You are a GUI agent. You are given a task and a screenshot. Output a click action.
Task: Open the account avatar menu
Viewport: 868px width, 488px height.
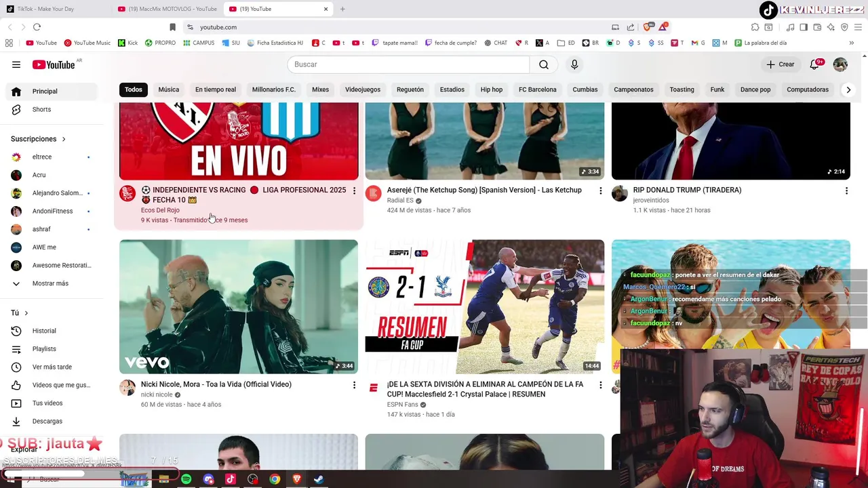click(840, 64)
